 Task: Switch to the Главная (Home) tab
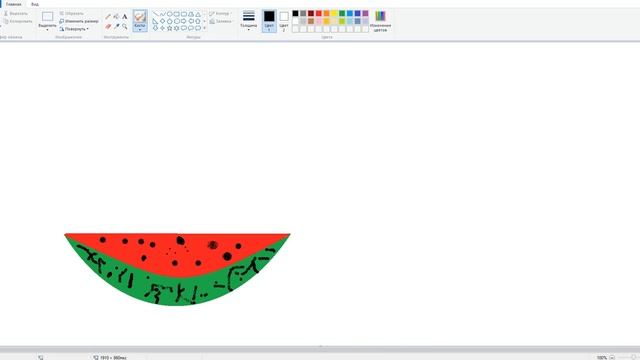coord(13,4)
